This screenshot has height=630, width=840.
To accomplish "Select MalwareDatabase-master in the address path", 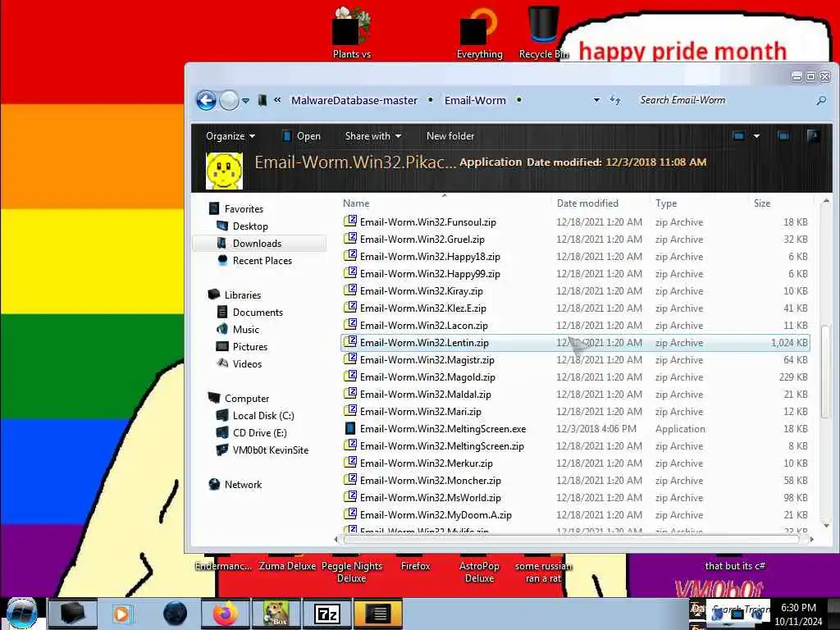I will point(354,100).
